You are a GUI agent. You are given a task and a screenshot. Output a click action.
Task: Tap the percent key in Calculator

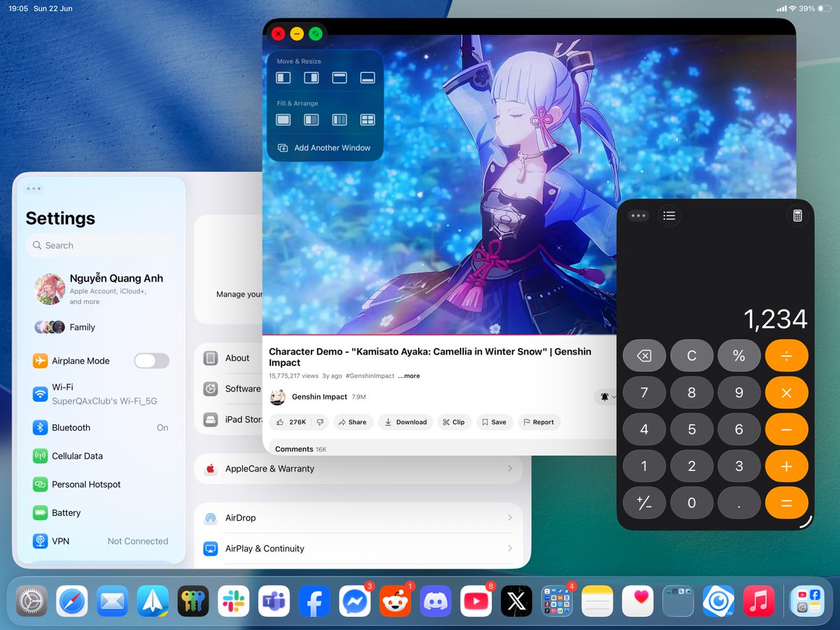point(738,356)
